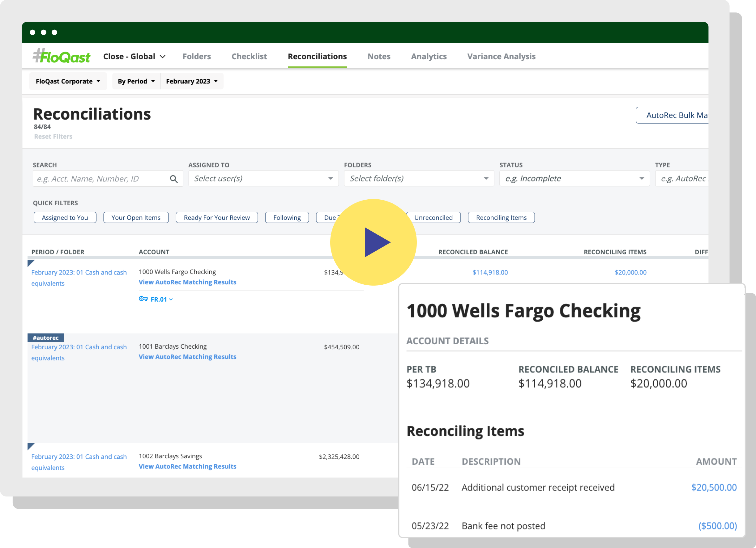Image resolution: width=756 pixels, height=548 pixels.
Task: Click the Reset Filters link
Action: tap(53, 136)
